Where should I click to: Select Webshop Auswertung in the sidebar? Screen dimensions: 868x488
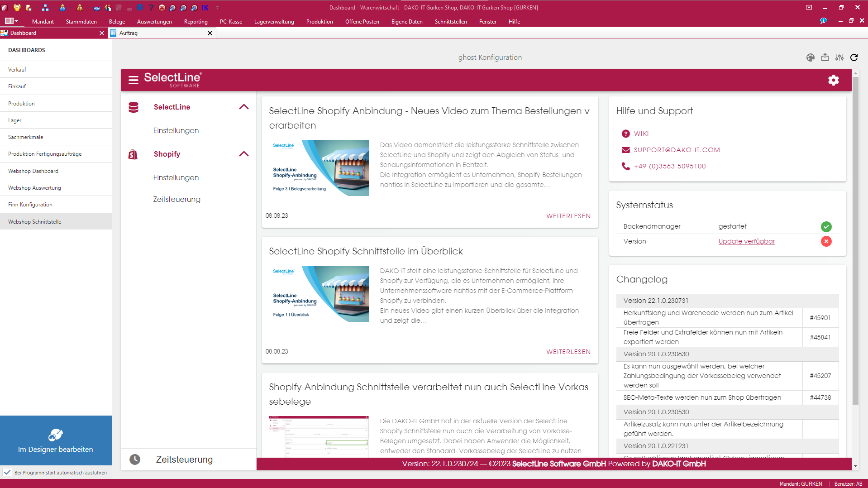34,187
